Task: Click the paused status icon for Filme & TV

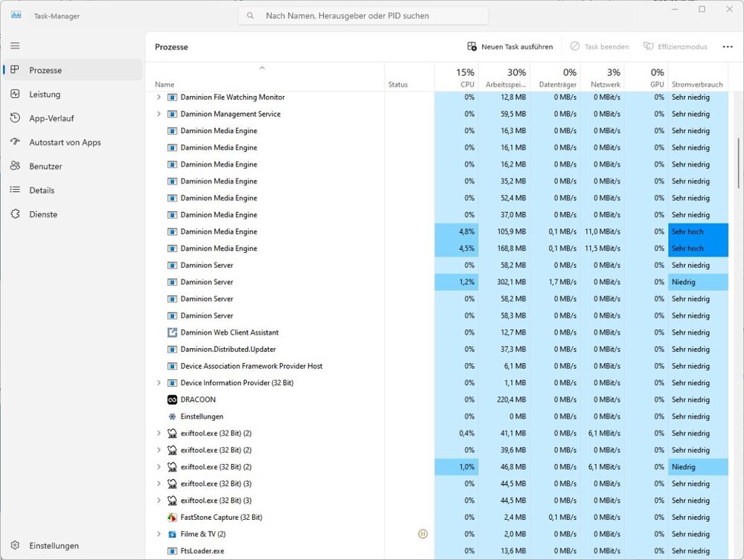Action: (423, 534)
